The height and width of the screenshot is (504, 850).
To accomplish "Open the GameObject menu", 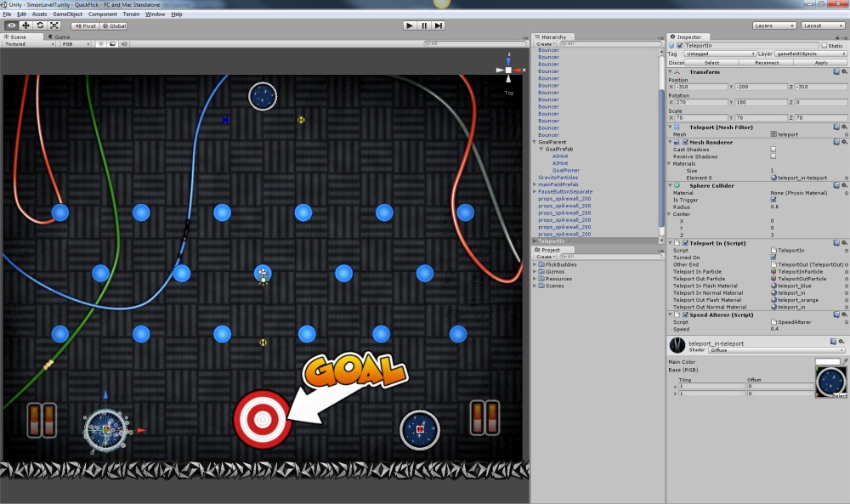I will [68, 14].
